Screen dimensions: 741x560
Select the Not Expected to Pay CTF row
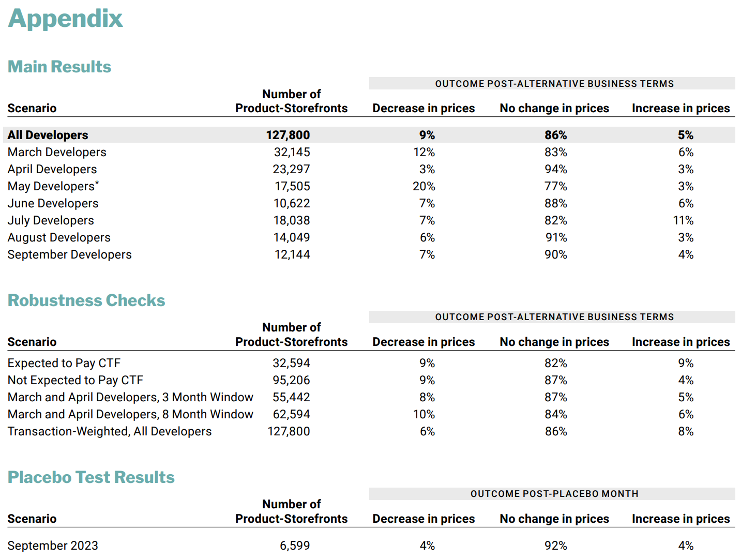tap(75, 380)
